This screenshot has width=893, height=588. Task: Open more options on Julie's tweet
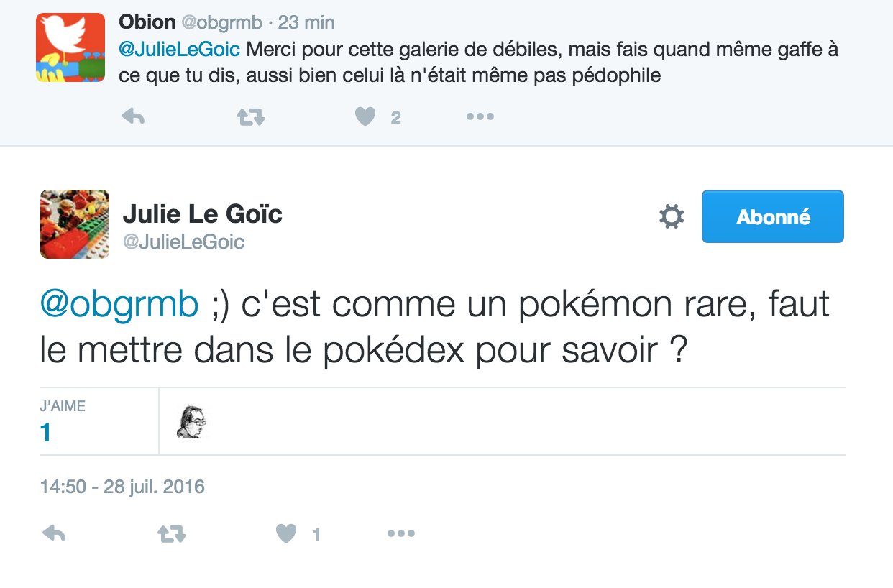coord(401,533)
